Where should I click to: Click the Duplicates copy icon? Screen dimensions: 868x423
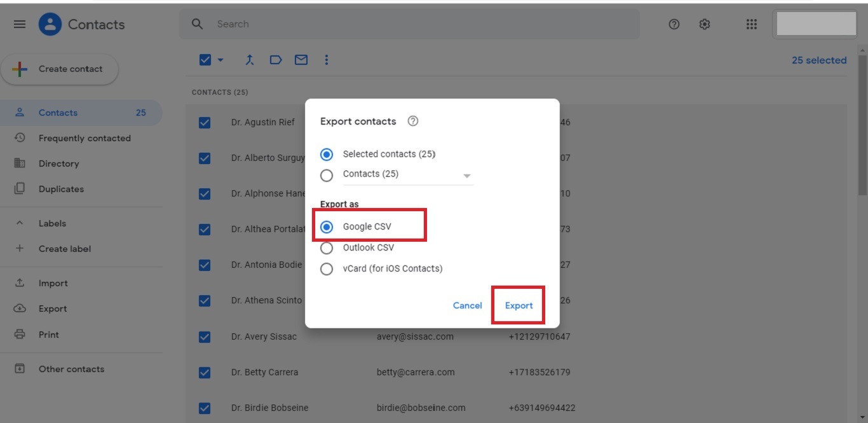20,188
